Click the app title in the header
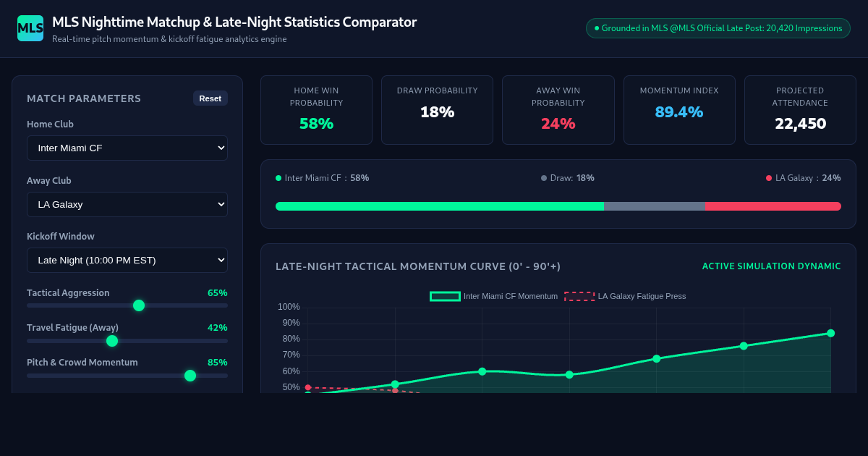This screenshot has width=868, height=456. pyautogui.click(x=234, y=22)
